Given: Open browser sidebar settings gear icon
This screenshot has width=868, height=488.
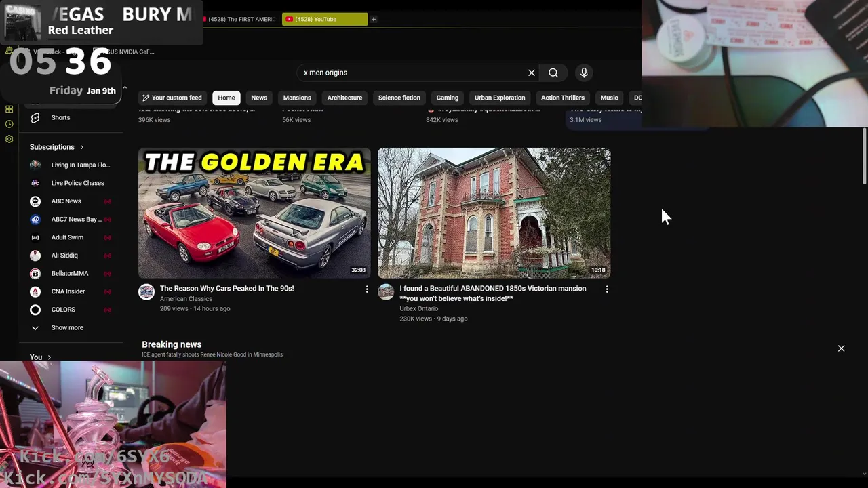Looking at the screenshot, I should coord(9,139).
